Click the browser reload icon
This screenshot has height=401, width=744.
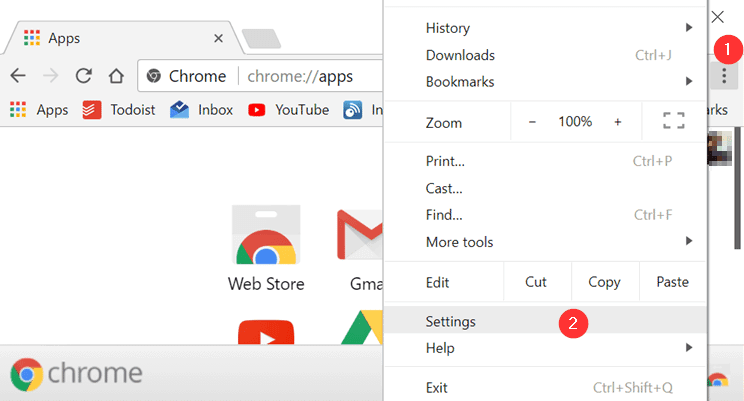pyautogui.click(x=84, y=76)
